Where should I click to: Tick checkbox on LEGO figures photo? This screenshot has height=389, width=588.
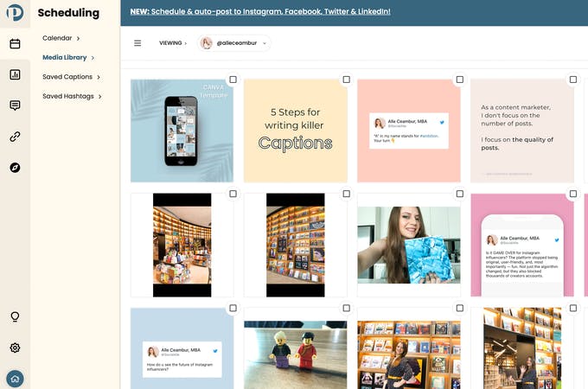(347, 308)
